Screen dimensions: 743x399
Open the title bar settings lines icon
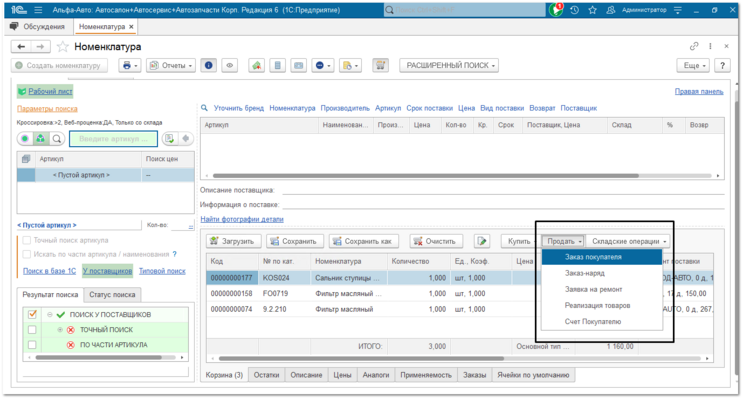[x=678, y=10]
